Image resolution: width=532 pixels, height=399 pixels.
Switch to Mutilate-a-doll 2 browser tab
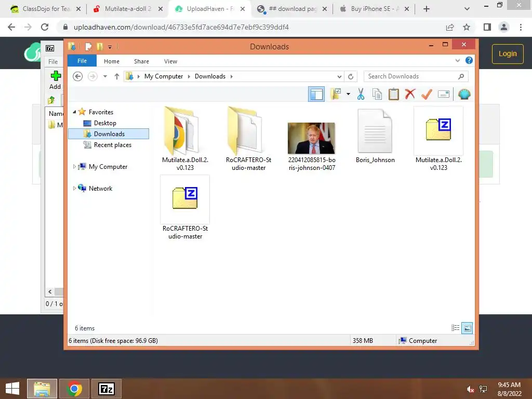128,9
